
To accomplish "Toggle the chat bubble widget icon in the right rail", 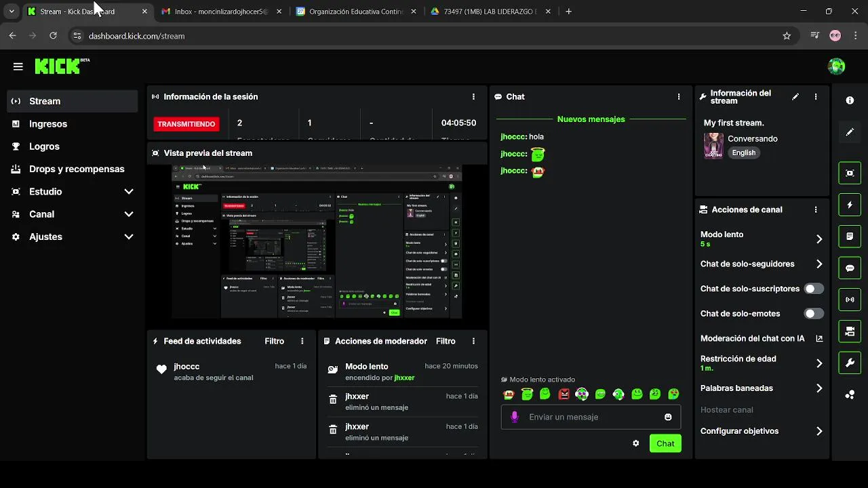I will click(x=850, y=268).
